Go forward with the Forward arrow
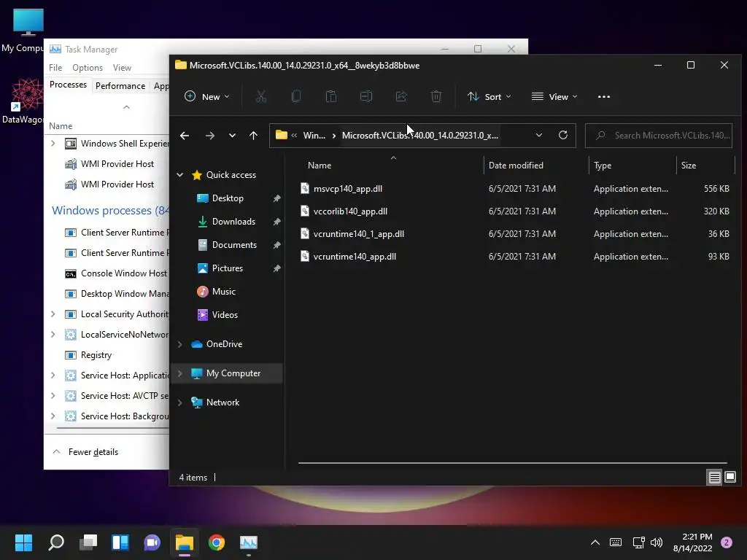Viewport: 747px width, 560px height. [209, 136]
